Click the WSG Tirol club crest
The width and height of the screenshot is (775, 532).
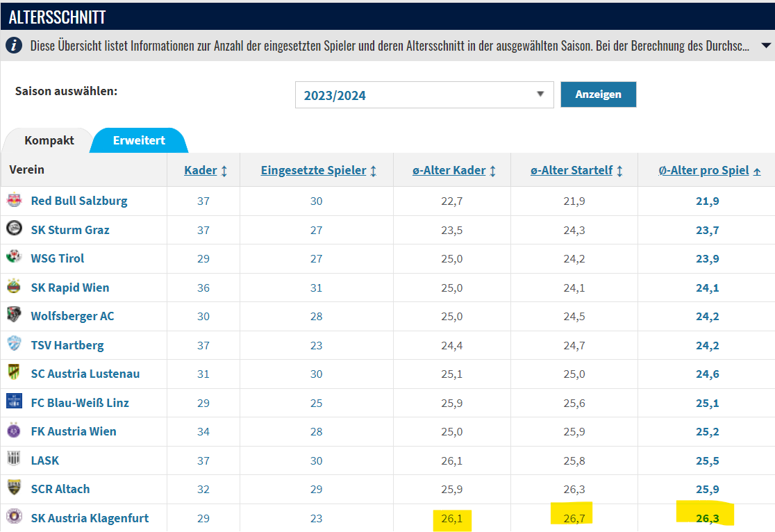[14, 258]
